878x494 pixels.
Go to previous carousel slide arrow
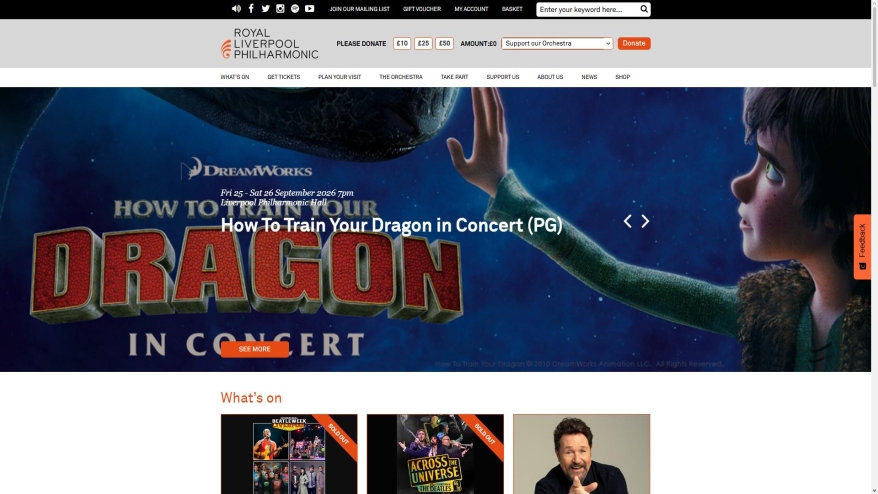(628, 221)
